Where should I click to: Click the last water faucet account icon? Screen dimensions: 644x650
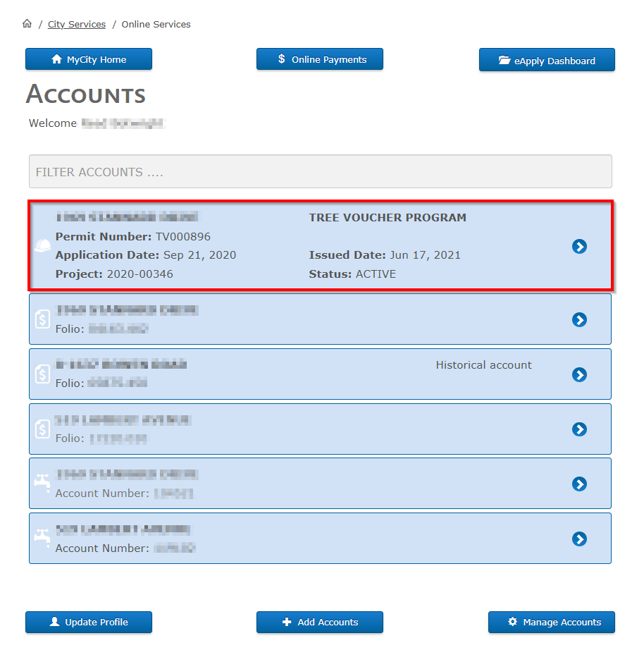(42, 538)
